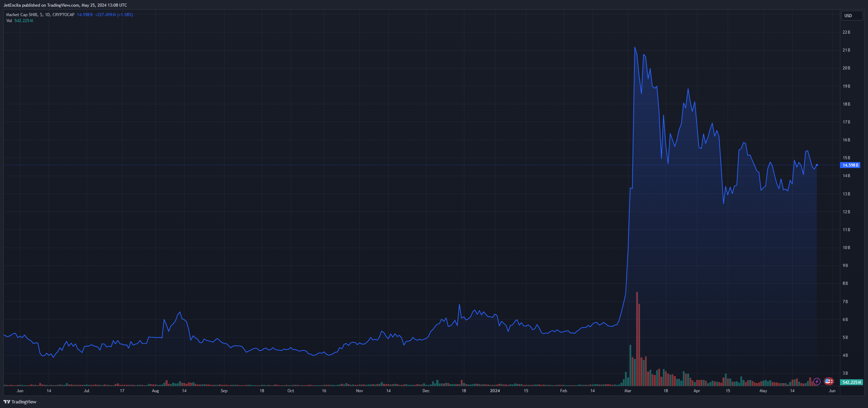This screenshot has height=408, width=868.
Task: Click the 16 B price axis label
Action: [846, 140]
